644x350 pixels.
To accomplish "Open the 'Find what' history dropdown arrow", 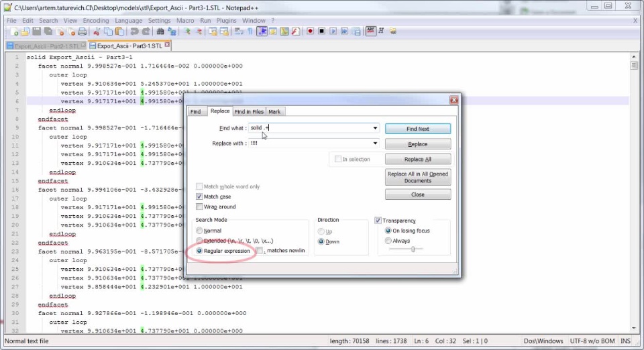I will point(375,128).
